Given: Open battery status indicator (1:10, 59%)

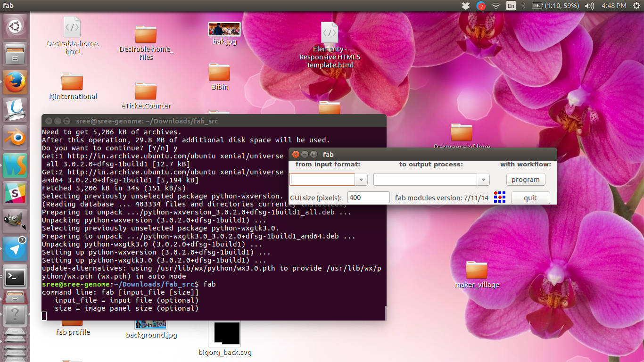Looking at the screenshot, I should coord(555,6).
